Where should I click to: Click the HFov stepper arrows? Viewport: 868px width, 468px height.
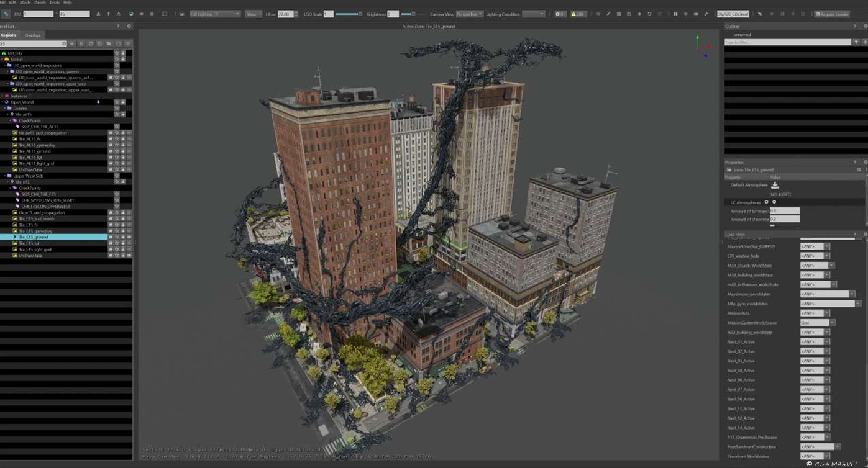click(x=296, y=14)
